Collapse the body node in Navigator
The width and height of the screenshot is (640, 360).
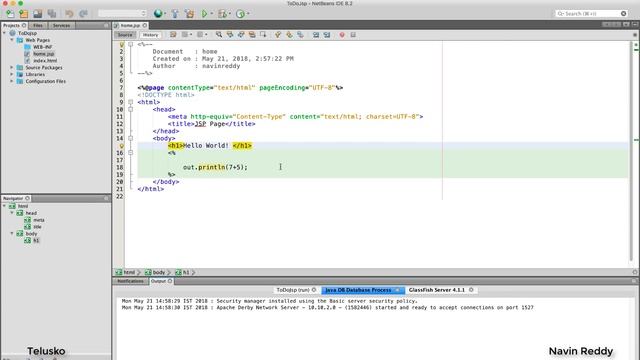(12, 233)
